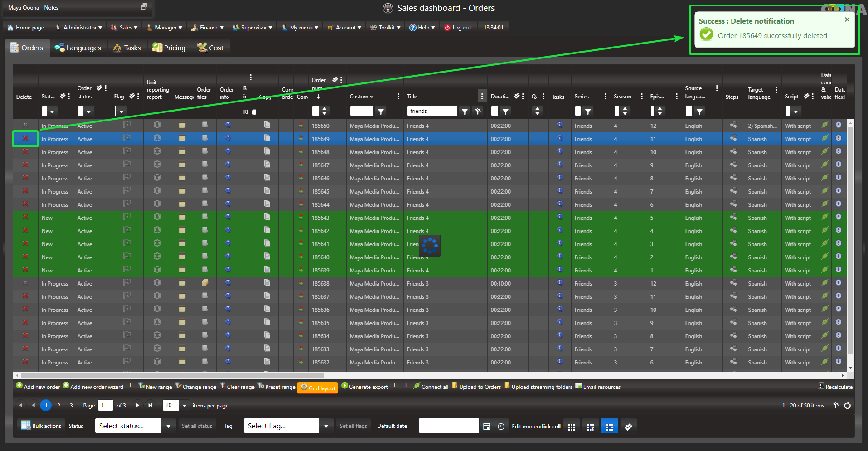This screenshot has width=868, height=451.
Task: Click copy icon for order 185645
Action: (267, 191)
